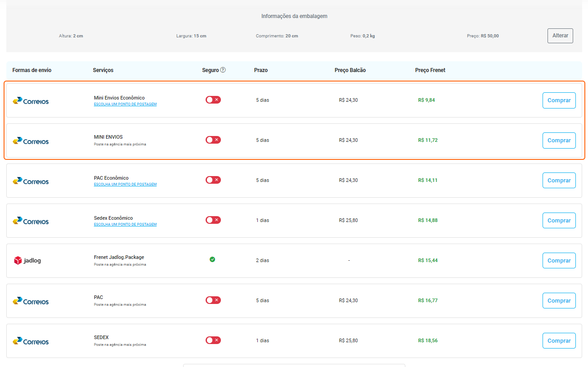Viewport: 588px width, 367px height.
Task: Open posting point link under Mini Envios Econômico
Action: [x=125, y=104]
